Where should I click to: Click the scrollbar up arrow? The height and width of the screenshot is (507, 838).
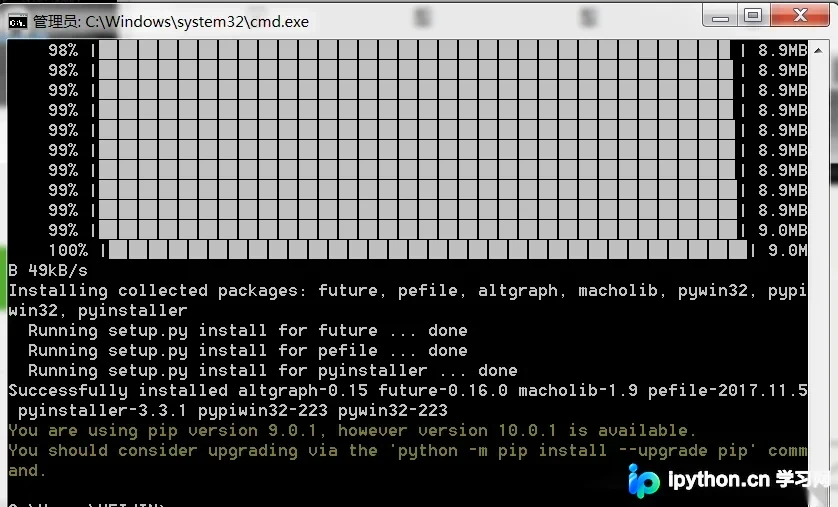(x=818, y=51)
